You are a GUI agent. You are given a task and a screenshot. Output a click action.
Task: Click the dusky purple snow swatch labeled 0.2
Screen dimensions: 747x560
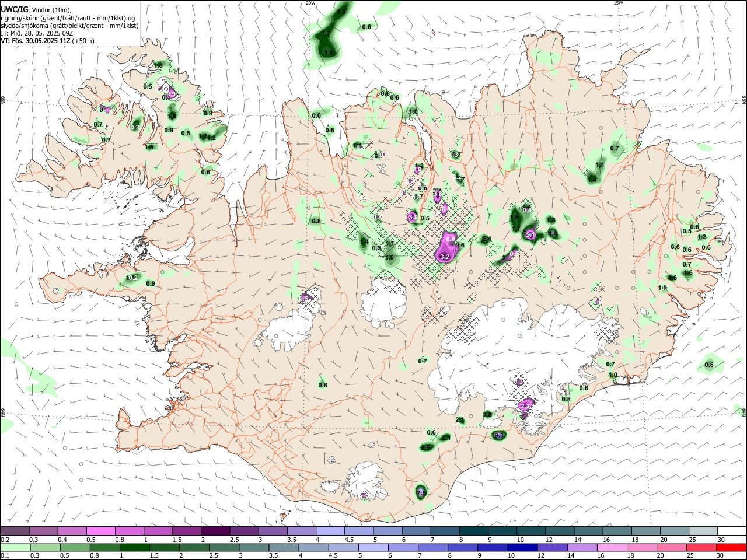[15, 531]
